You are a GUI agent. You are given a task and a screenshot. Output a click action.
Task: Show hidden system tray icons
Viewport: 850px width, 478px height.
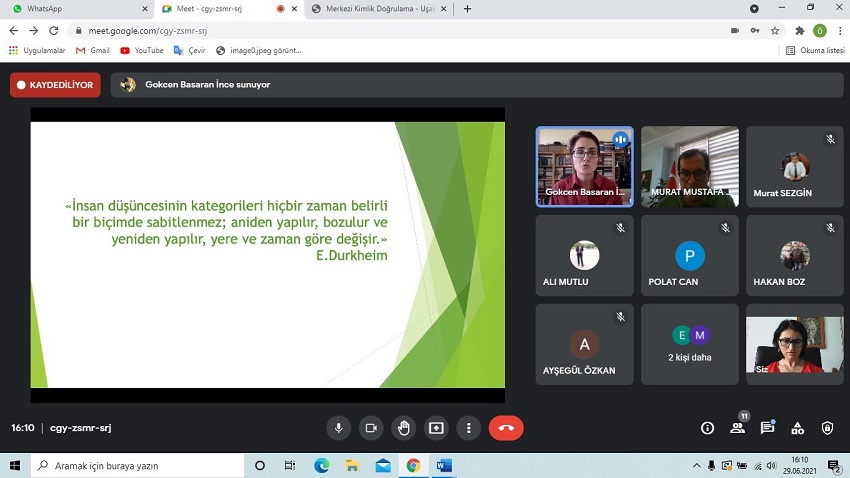[x=697, y=466]
